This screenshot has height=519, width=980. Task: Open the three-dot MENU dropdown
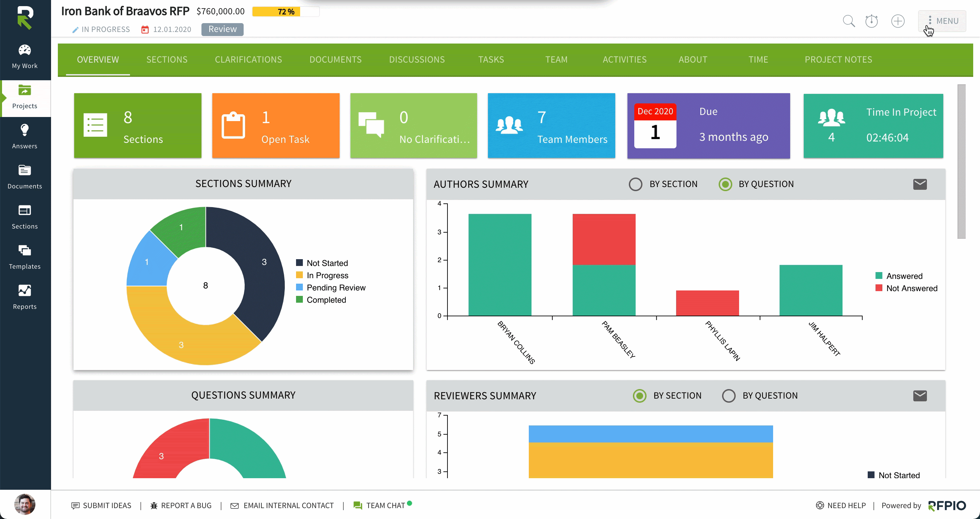[x=942, y=21]
